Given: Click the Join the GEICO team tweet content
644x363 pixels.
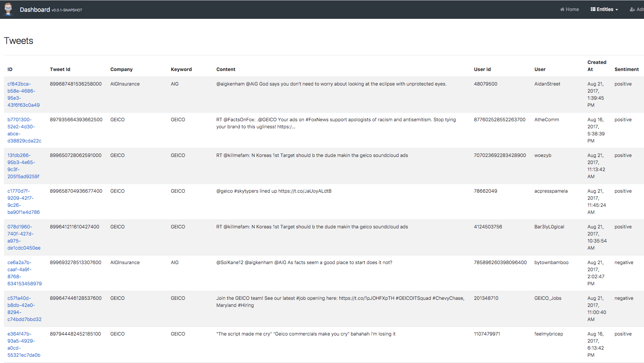Looking at the screenshot, I should point(340,302).
